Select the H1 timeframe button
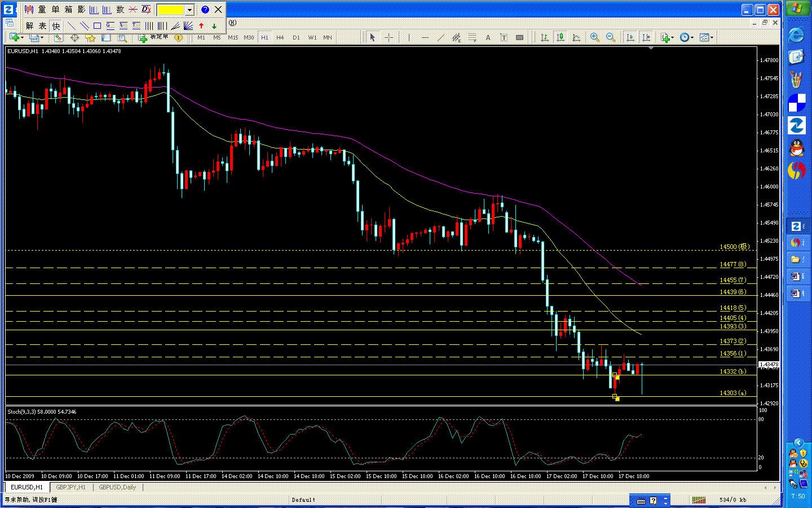Screen dimensions: 812x508 (264, 38)
